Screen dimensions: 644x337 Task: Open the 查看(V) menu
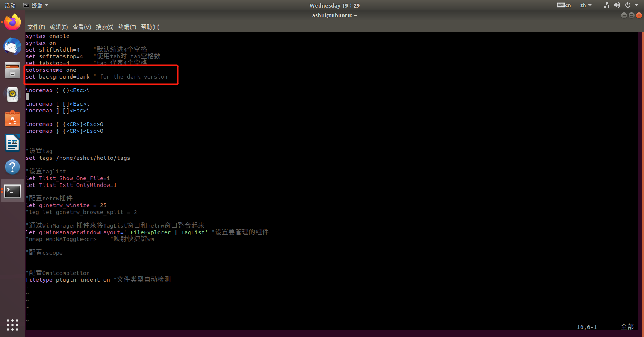[82, 27]
